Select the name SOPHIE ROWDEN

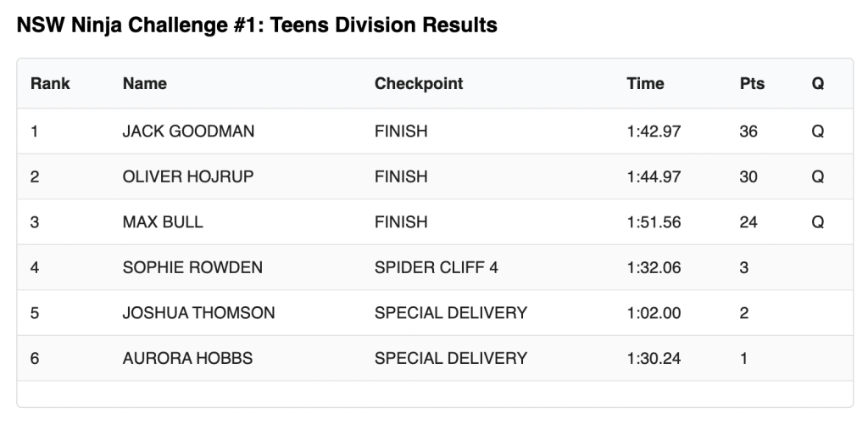point(192,268)
